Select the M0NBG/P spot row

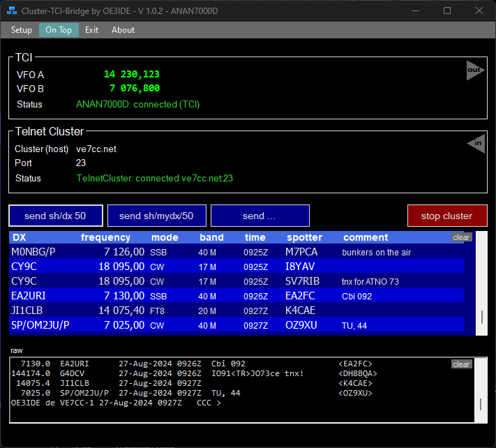[236, 252]
